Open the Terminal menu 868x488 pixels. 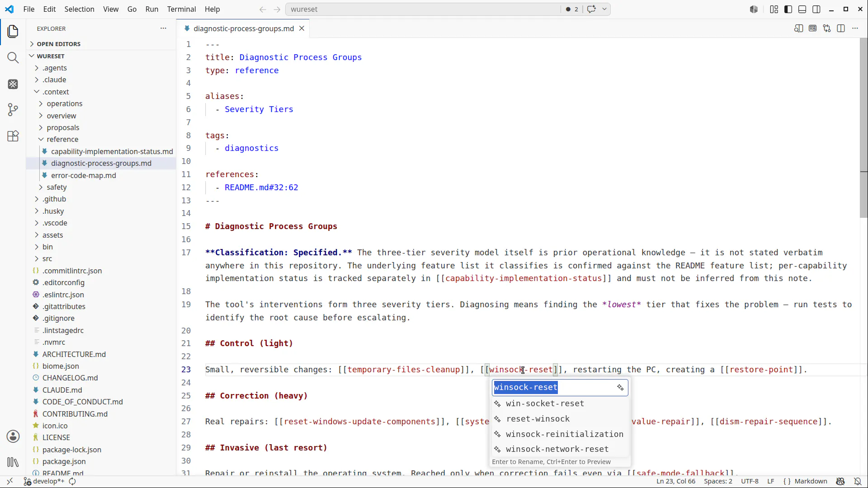[x=181, y=9]
